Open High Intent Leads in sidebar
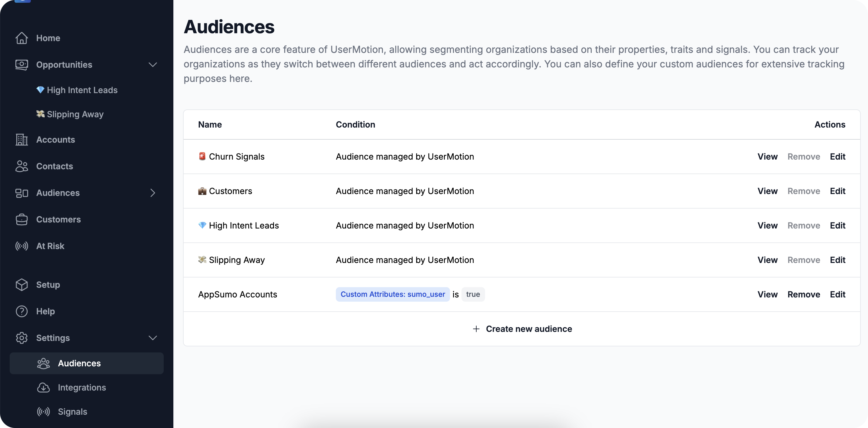Image resolution: width=868 pixels, height=428 pixels. tap(82, 90)
